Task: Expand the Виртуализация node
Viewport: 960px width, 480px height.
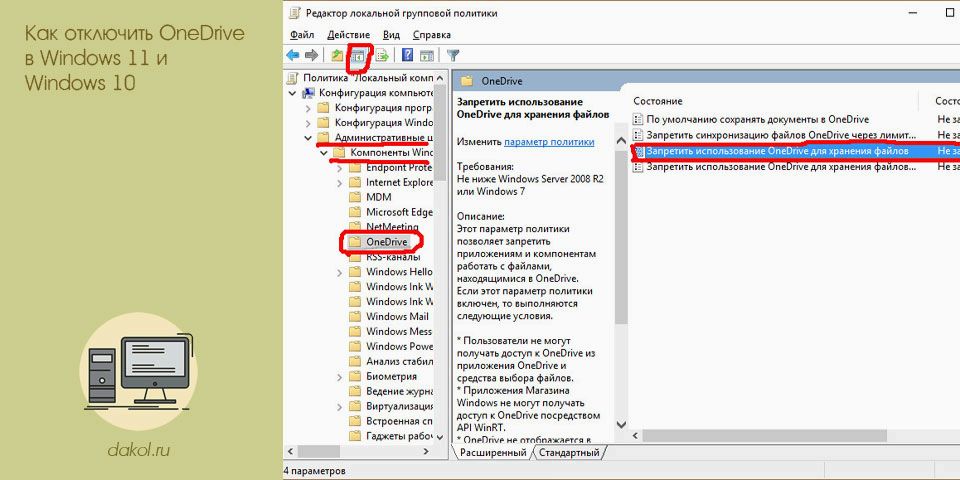Action: (x=340, y=407)
